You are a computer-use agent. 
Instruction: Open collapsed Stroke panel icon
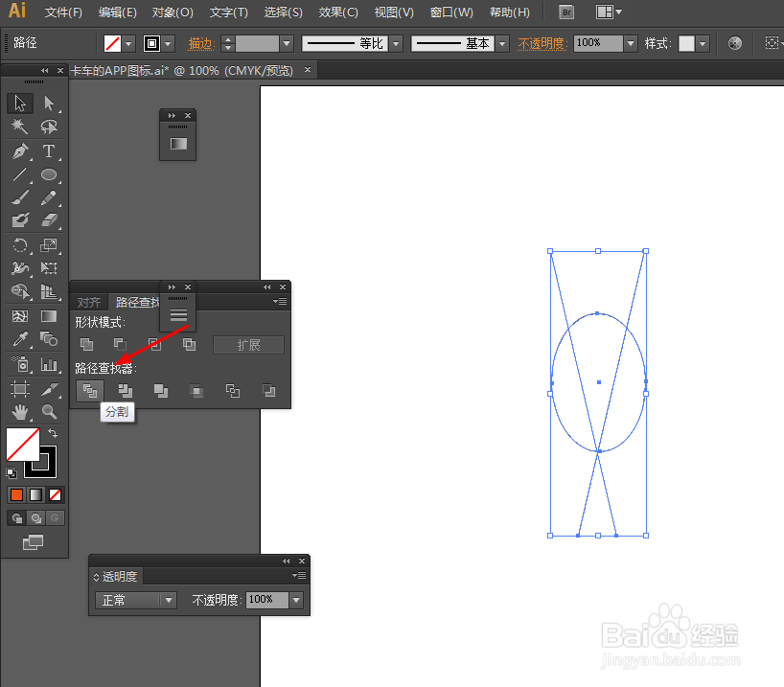point(178,315)
